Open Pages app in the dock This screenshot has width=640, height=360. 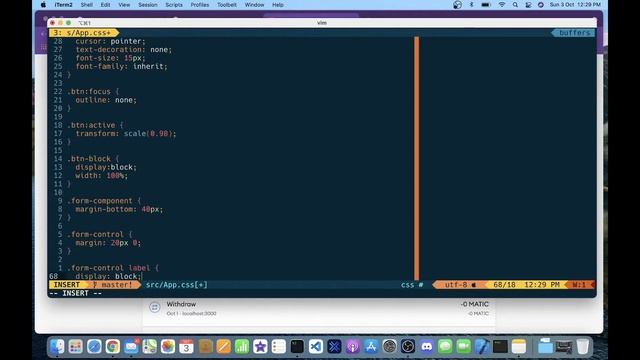point(224,347)
